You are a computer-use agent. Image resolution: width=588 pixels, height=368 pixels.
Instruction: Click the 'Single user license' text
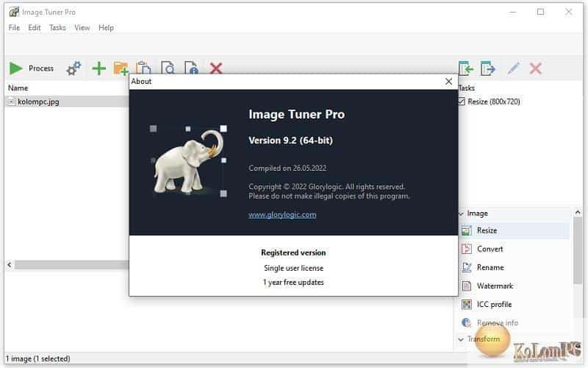[x=293, y=268]
